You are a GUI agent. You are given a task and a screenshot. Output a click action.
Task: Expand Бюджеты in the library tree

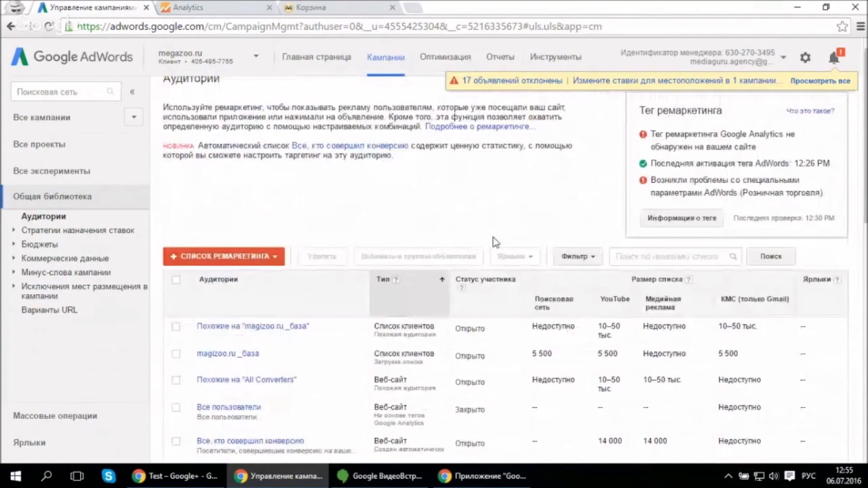pyautogui.click(x=14, y=244)
